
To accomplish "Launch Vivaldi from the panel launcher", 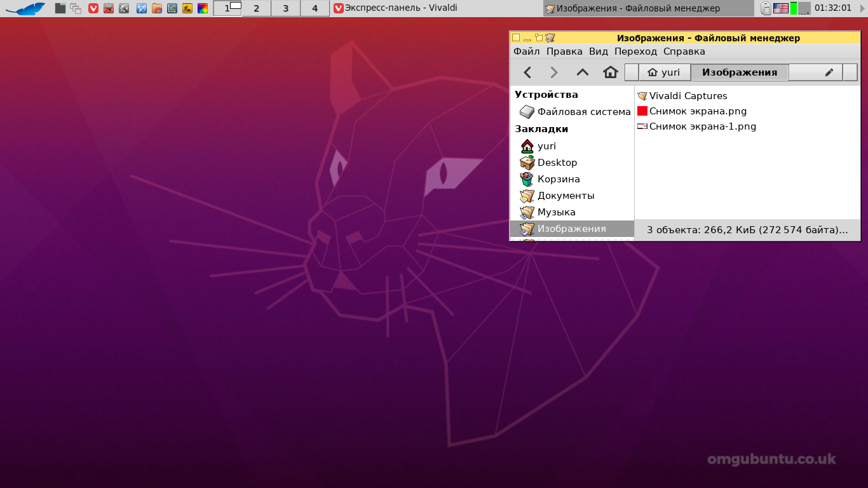I will point(93,8).
